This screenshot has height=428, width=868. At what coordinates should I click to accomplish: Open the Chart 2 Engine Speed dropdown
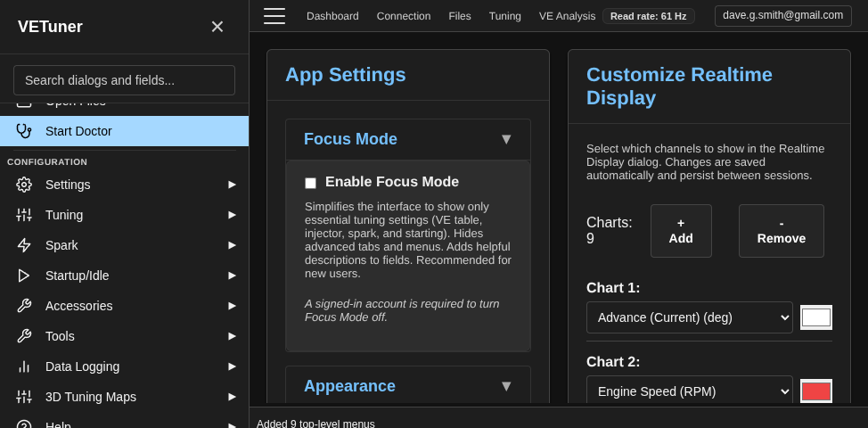click(x=689, y=391)
